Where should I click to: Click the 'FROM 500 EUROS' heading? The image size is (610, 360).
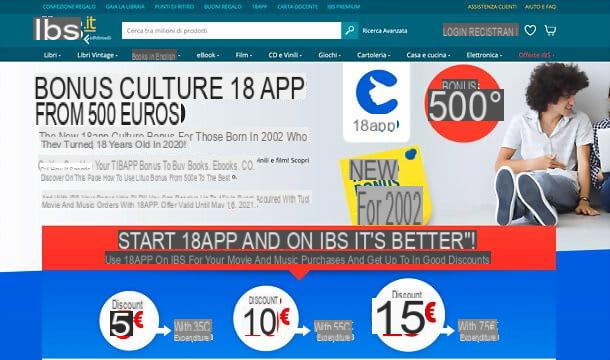coord(109,114)
